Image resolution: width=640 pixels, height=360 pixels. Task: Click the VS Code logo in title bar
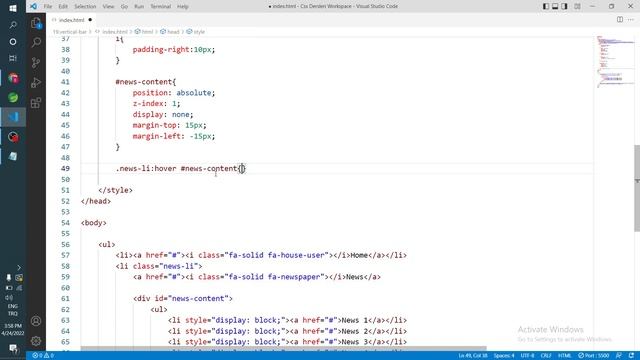click(33, 6)
